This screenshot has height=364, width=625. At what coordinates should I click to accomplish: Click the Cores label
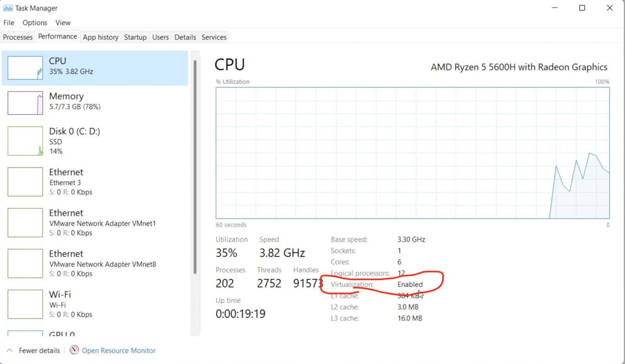[340, 262]
